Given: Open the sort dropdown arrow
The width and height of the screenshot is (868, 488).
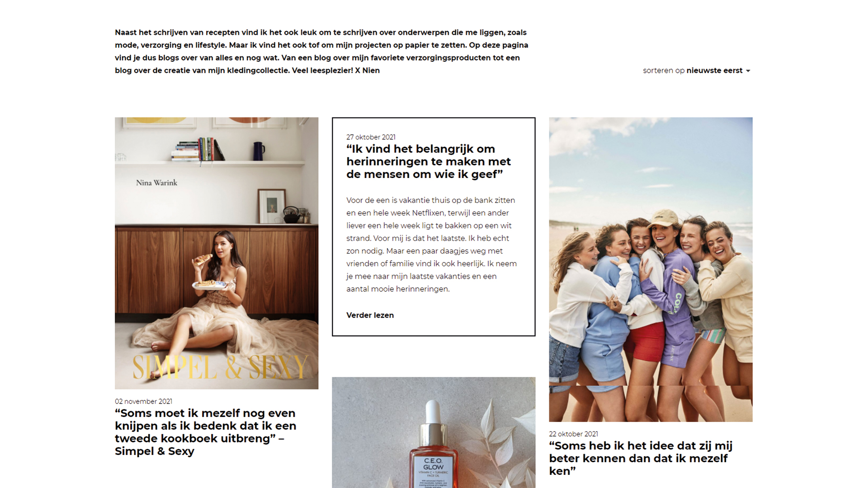Looking at the screenshot, I should click(x=748, y=71).
